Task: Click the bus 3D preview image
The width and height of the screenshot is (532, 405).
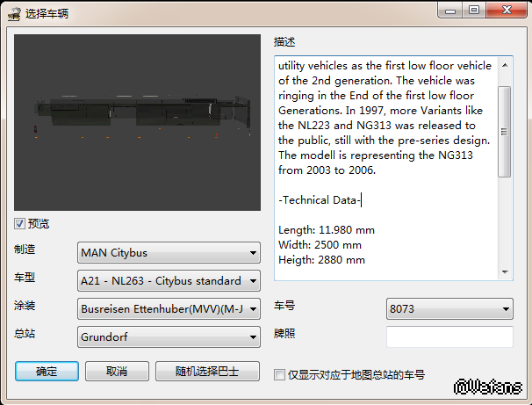Action: pos(138,122)
